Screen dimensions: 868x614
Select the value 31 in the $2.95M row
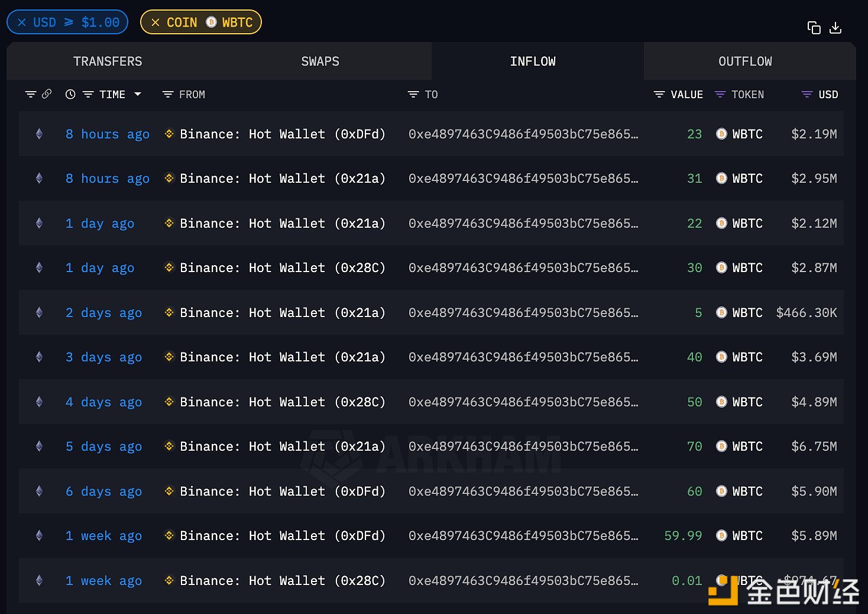point(695,179)
